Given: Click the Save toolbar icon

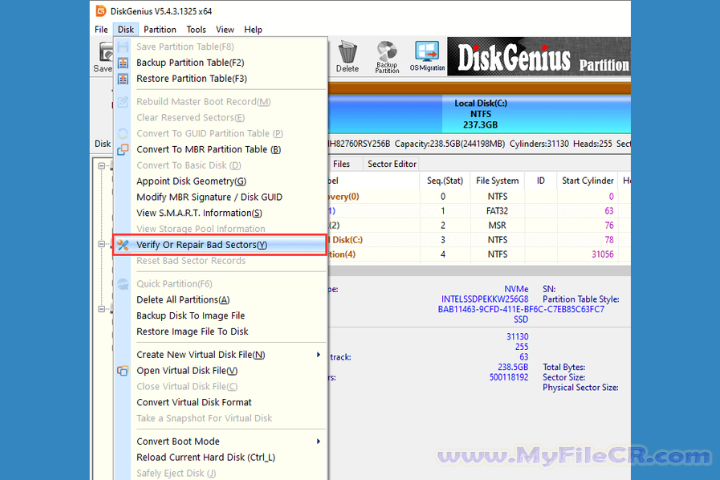Looking at the screenshot, I should pyautogui.click(x=103, y=57).
